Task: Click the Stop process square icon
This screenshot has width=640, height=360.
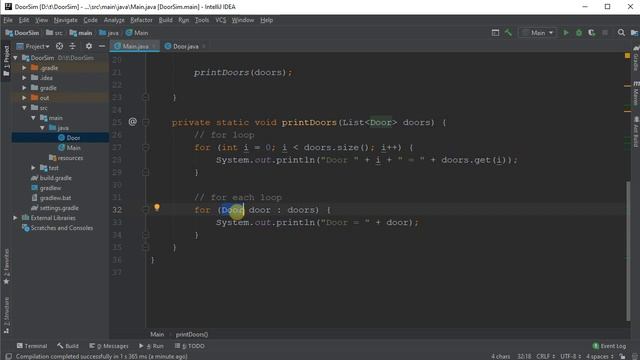Action: (x=605, y=33)
